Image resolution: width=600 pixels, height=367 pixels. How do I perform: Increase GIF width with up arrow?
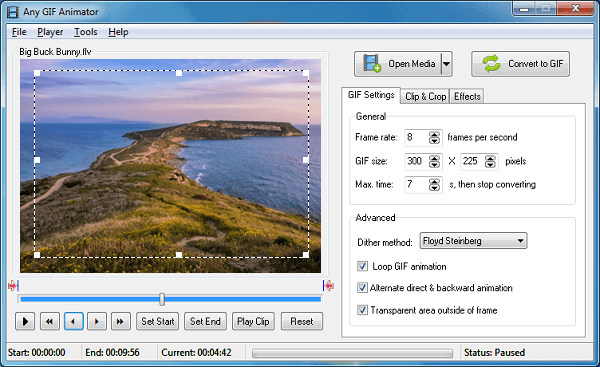(x=434, y=158)
